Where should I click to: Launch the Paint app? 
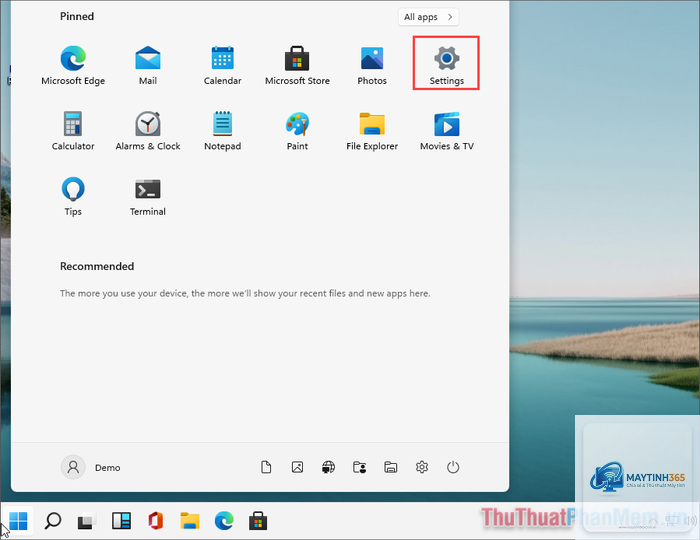click(297, 131)
